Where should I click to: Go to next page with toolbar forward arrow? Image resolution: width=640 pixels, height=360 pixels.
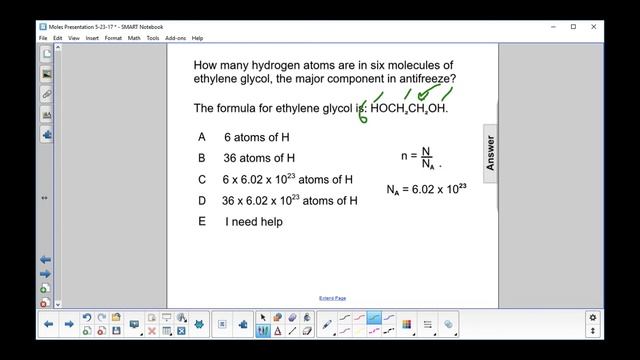69,324
